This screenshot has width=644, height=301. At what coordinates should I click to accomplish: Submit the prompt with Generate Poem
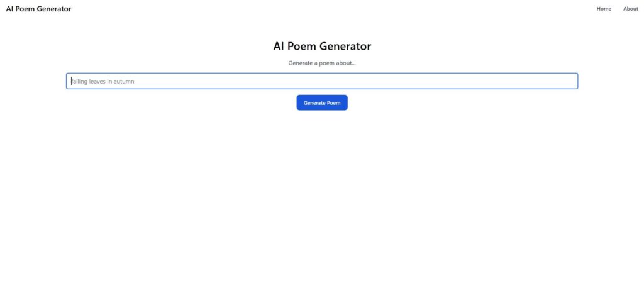(321, 102)
